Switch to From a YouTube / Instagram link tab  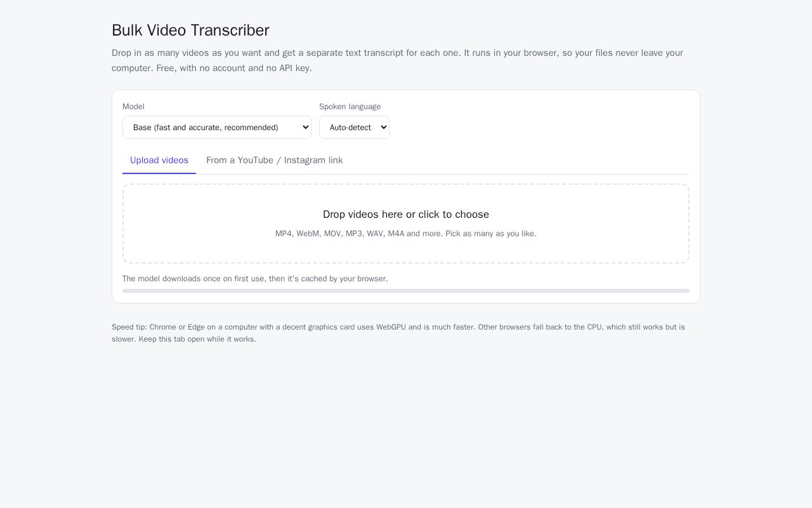[274, 160]
